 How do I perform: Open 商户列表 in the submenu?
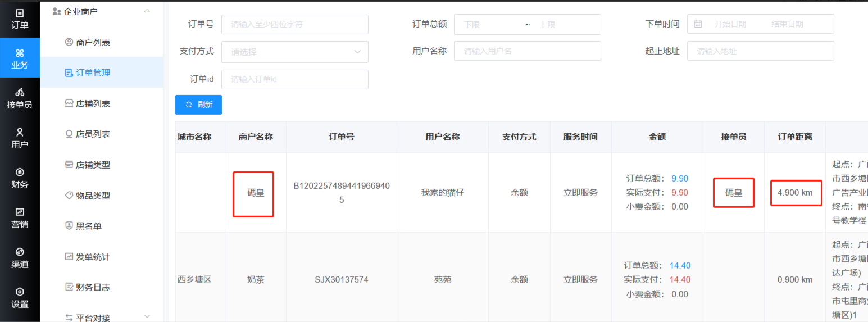pos(93,42)
